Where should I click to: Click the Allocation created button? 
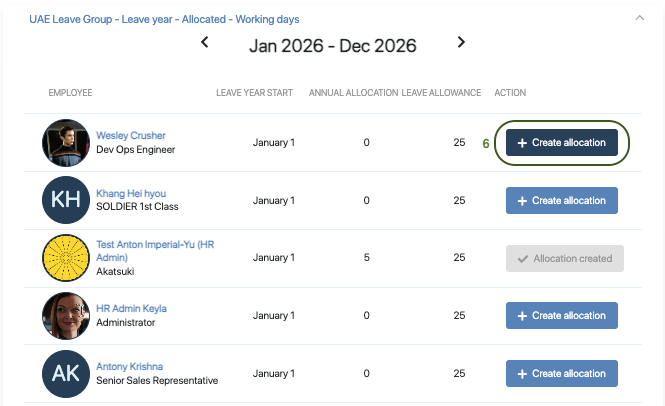click(564, 258)
